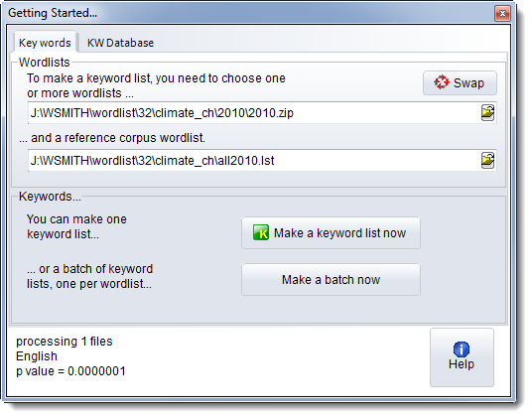Click the Swap button
Image resolution: width=532 pixels, height=418 pixels.
click(x=460, y=83)
